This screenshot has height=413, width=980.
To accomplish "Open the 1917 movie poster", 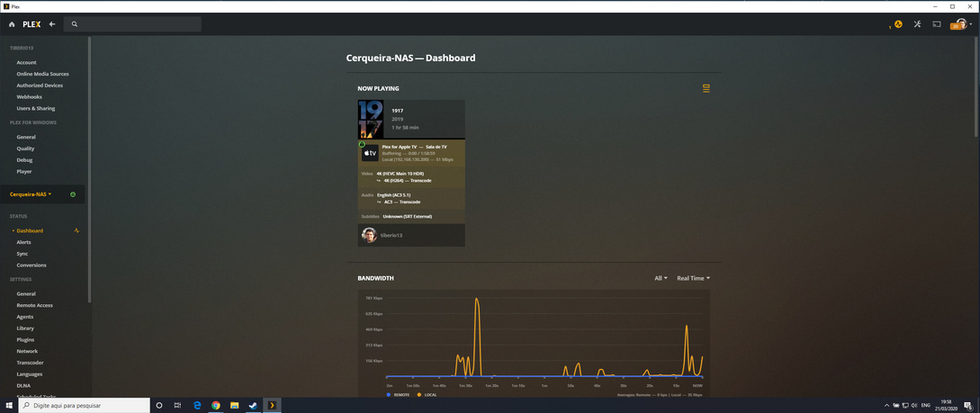I will 371,119.
